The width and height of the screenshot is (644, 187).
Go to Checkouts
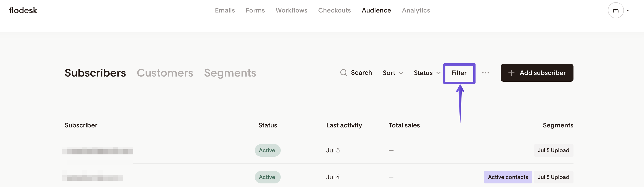334,10
